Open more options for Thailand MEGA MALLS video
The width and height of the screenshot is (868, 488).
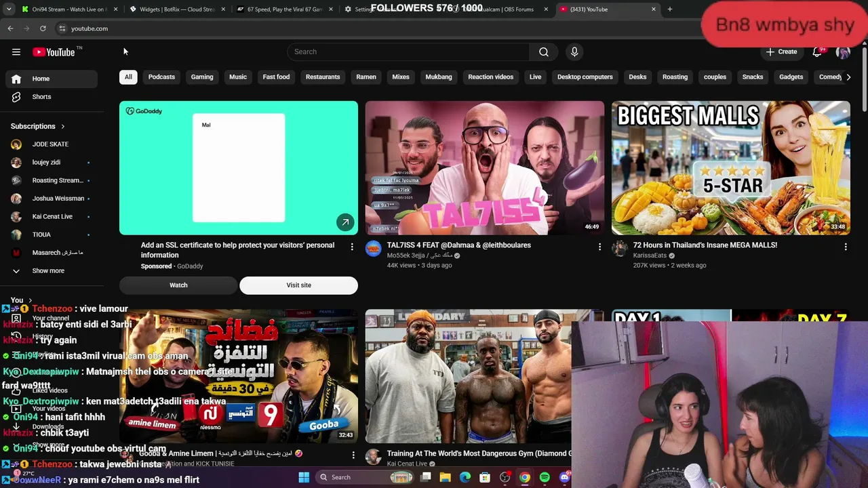pyautogui.click(x=846, y=247)
